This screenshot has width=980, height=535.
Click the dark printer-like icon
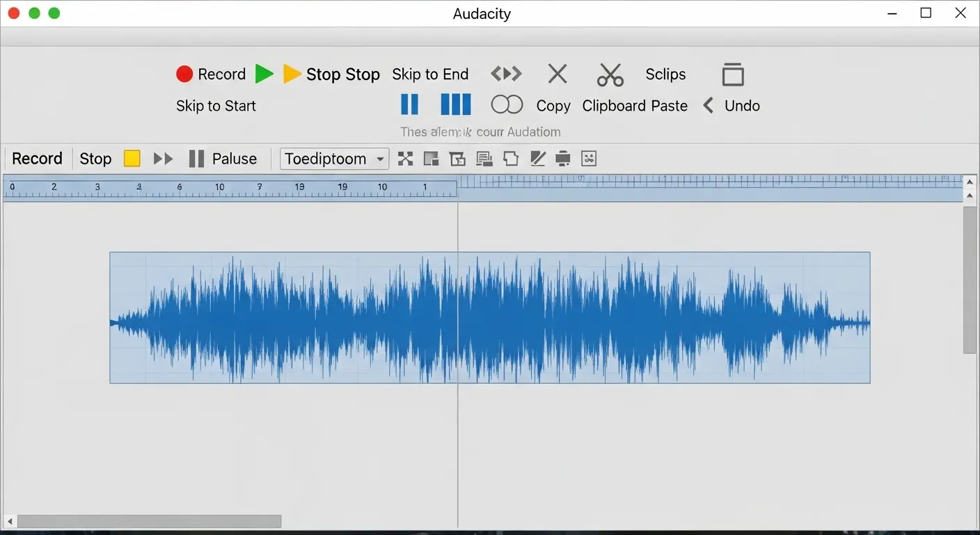563,159
